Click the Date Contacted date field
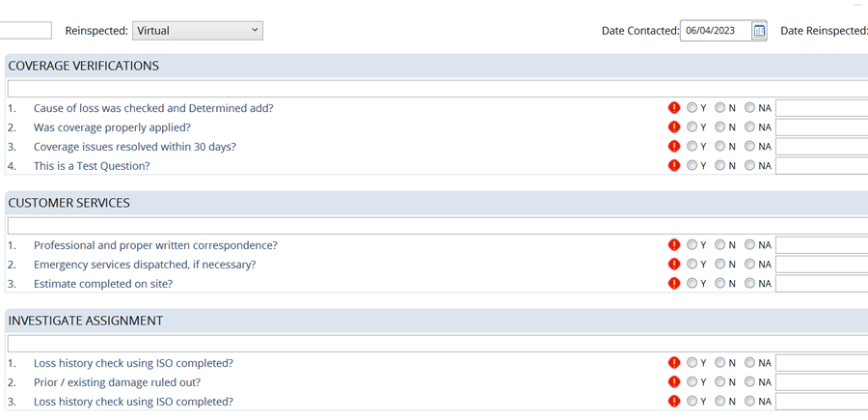The height and width of the screenshot is (420, 868). pos(715,31)
